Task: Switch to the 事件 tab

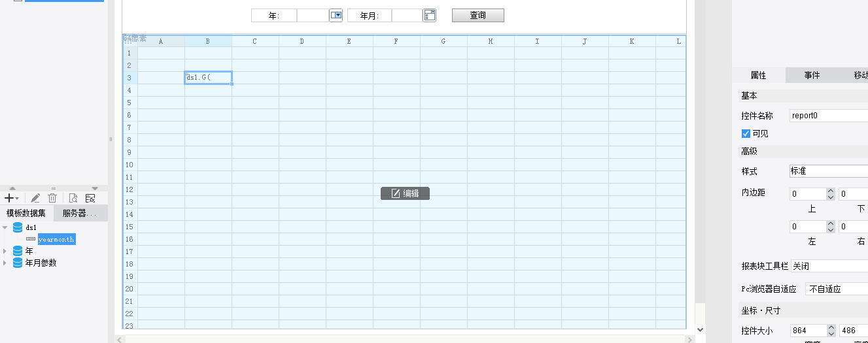Action: [812, 75]
